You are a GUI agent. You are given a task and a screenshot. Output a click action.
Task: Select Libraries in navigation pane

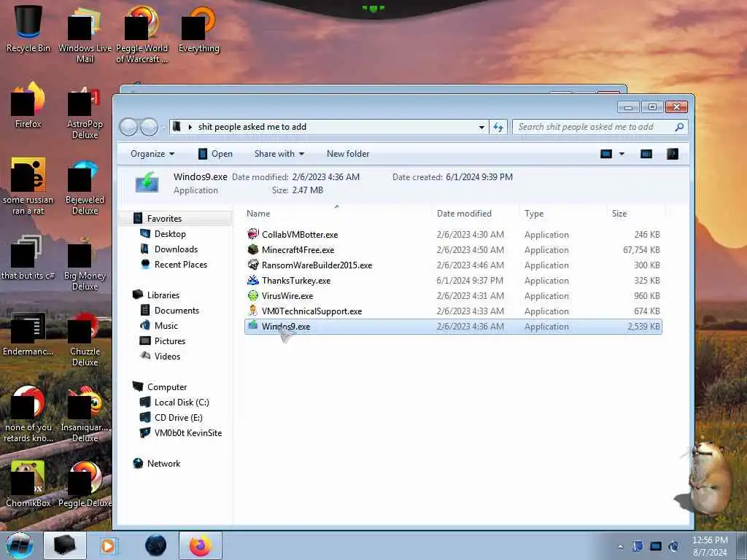[163, 295]
